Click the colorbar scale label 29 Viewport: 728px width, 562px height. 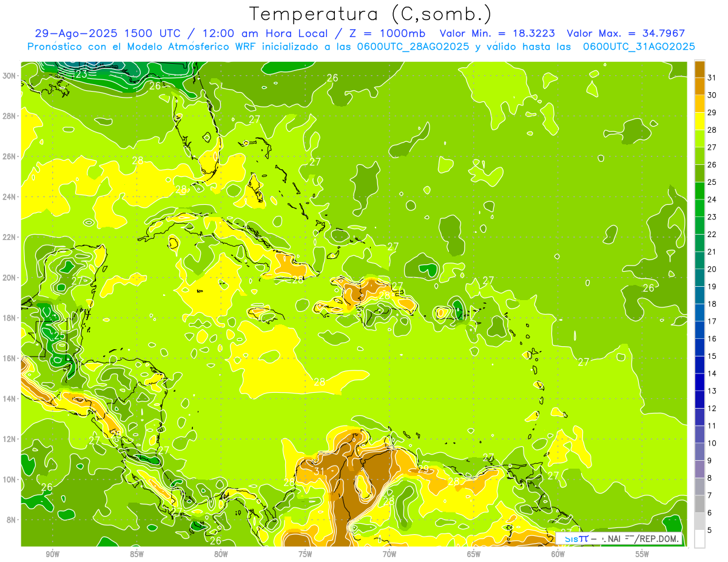pos(712,112)
